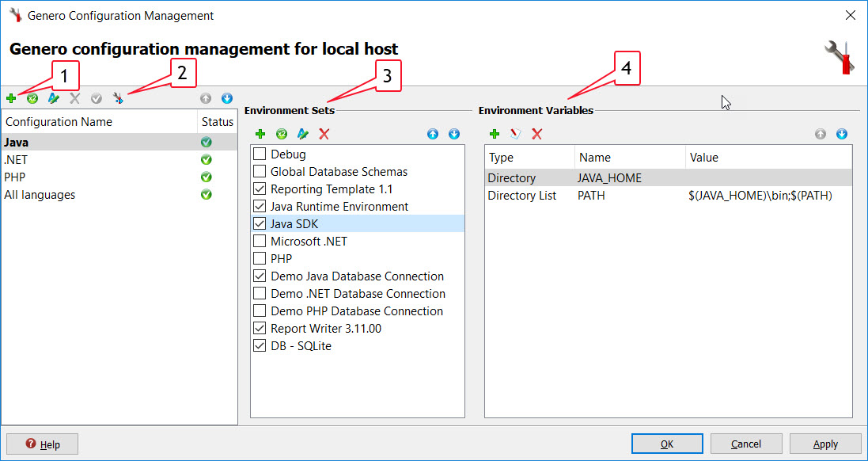
Task: Add a new environment set via its plus icon
Action: (x=260, y=134)
